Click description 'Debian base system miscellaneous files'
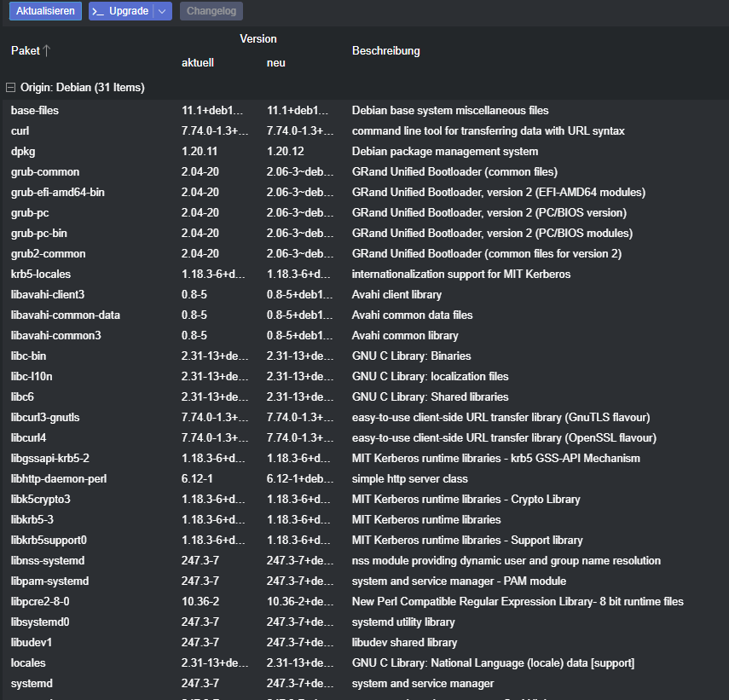Image resolution: width=729 pixels, height=700 pixels. point(450,110)
